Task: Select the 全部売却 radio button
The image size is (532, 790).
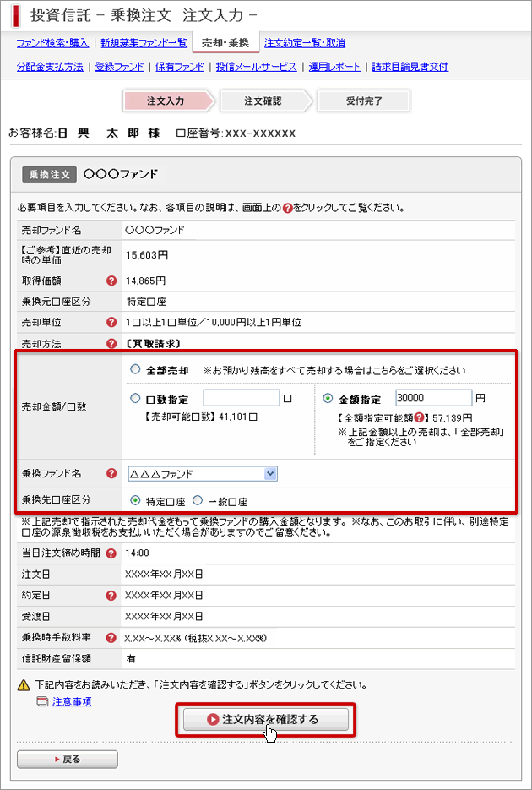Action: 135,370
